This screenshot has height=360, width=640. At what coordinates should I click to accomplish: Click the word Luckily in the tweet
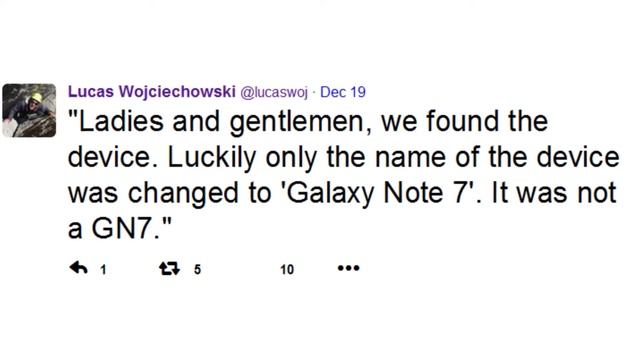click(x=212, y=158)
